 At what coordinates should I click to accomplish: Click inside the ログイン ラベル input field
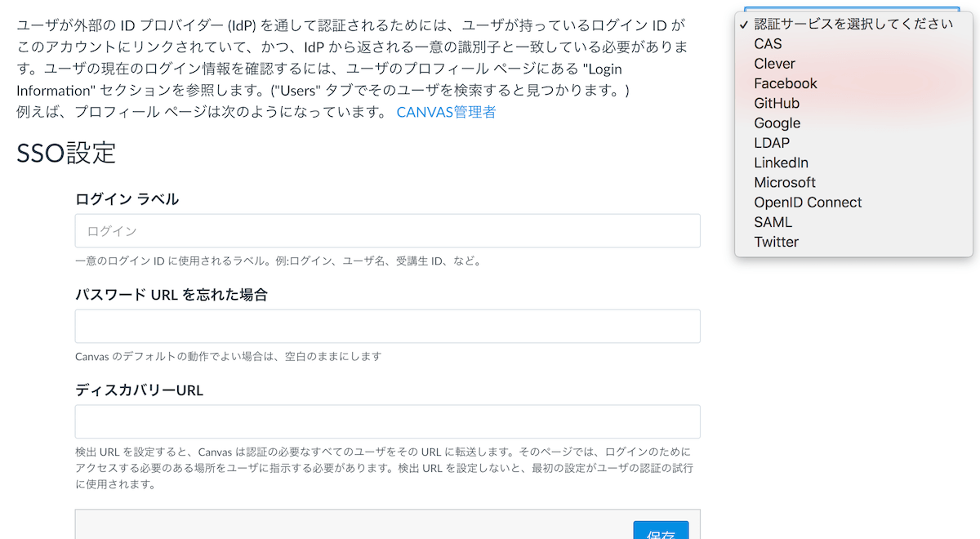pyautogui.click(x=387, y=231)
